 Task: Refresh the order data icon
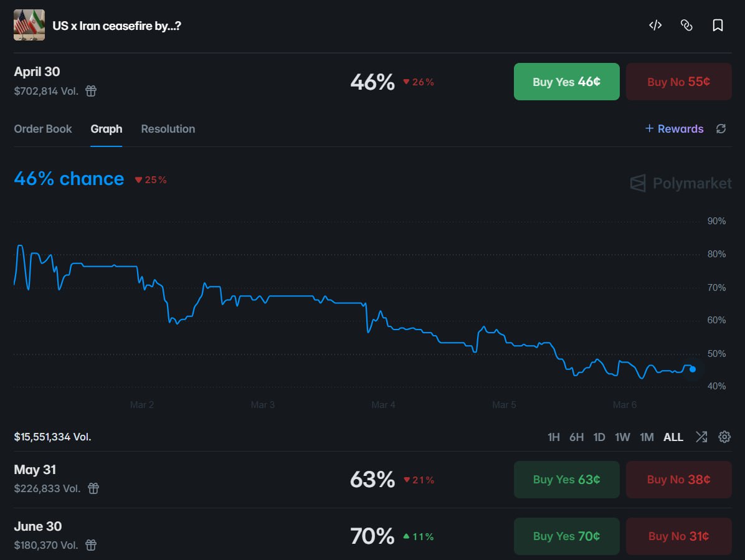point(721,129)
